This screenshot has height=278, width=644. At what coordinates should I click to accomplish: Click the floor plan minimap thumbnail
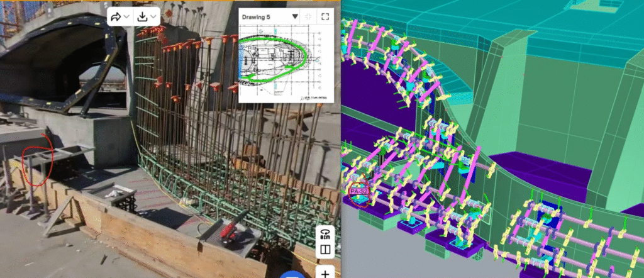point(284,63)
